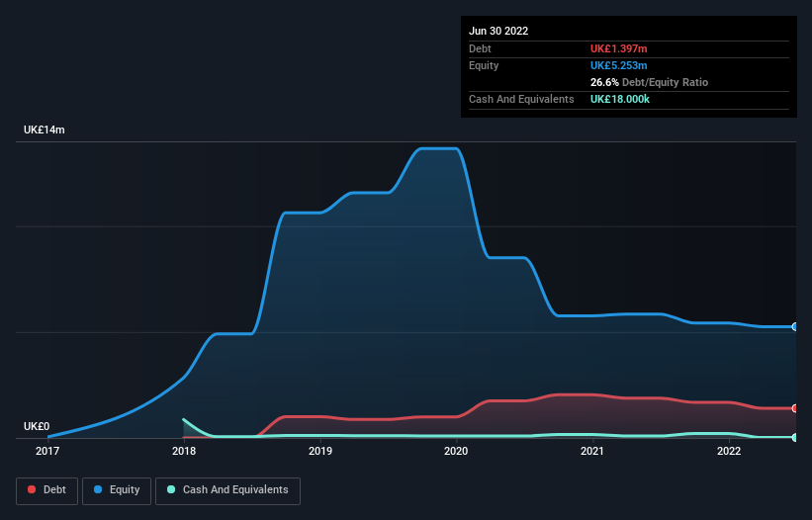Click the 2017 x-axis label
The width and height of the screenshot is (812, 520).
tap(47, 451)
